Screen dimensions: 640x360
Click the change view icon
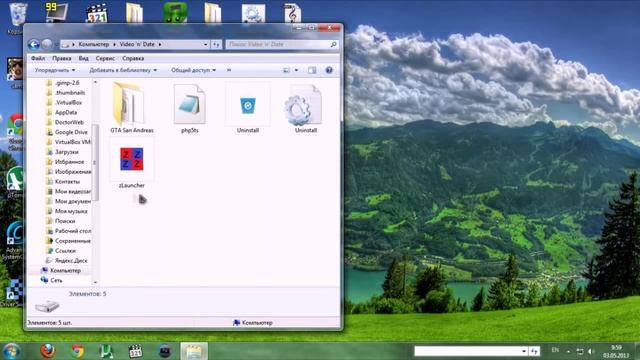click(x=287, y=70)
